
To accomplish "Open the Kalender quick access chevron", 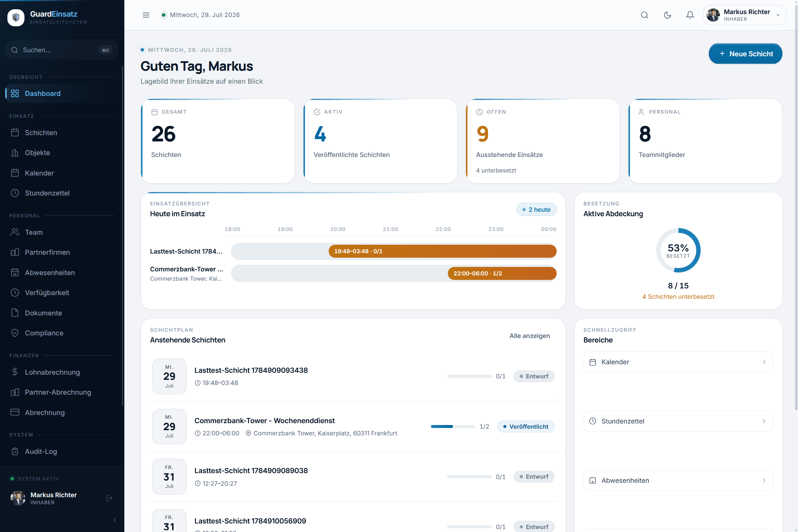I will [764, 362].
